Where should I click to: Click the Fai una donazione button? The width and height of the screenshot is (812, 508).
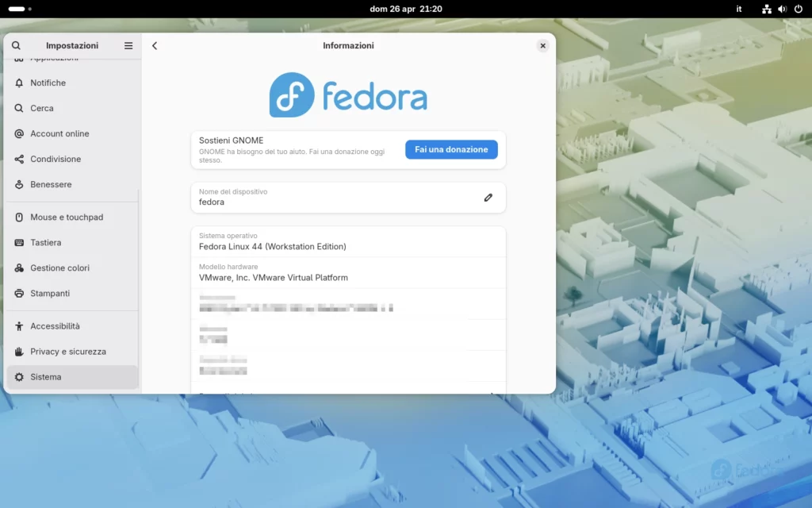451,149
